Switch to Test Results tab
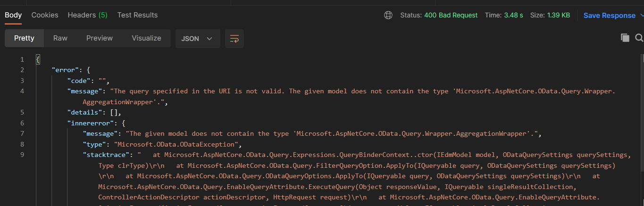This screenshot has width=644, height=206. [137, 15]
